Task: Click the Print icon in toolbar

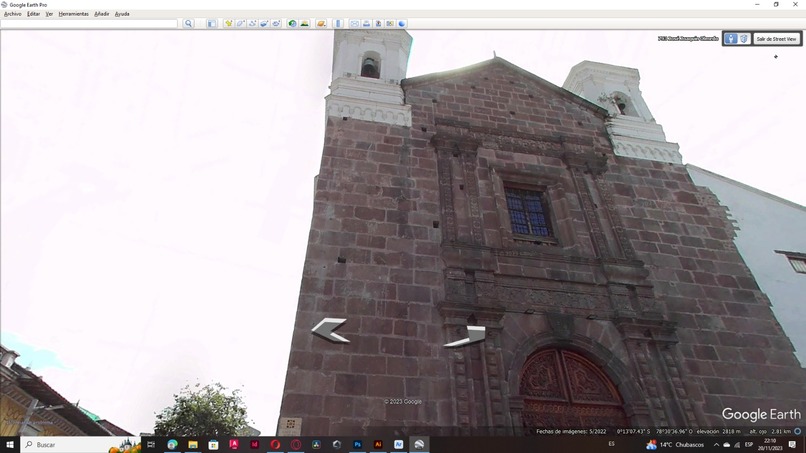Action: (x=367, y=24)
